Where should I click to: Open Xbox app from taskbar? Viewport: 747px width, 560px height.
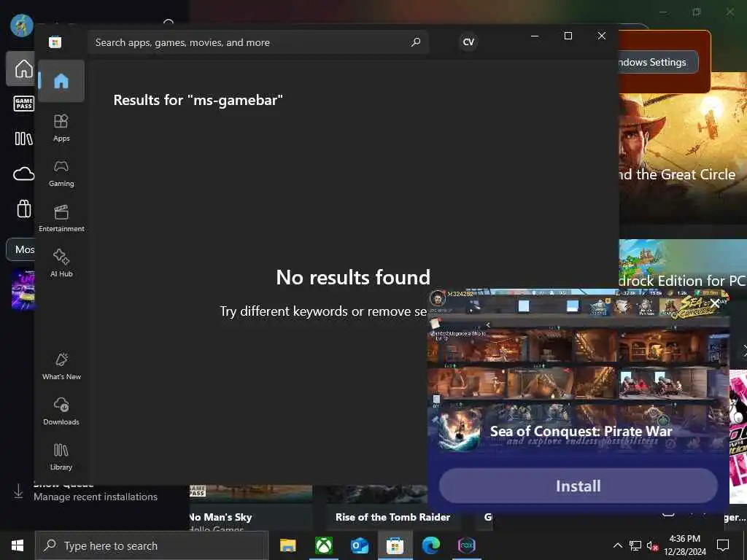[x=324, y=545]
